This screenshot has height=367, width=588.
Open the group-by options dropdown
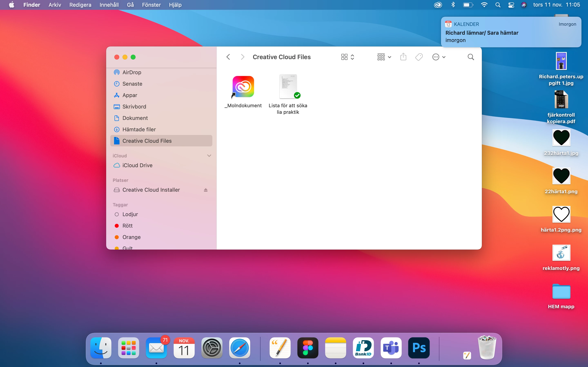tap(384, 57)
